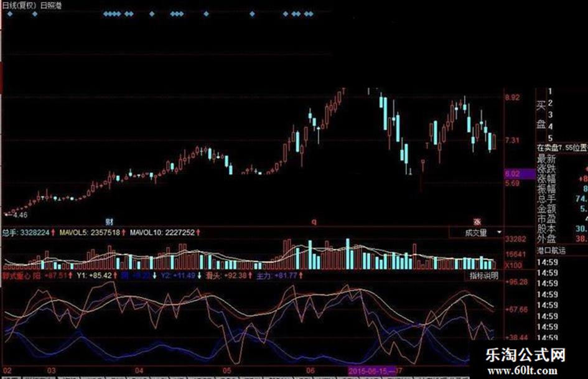This screenshot has width=588, height=379.
Task: Click the 33282 volume axis label
Action: coord(515,239)
